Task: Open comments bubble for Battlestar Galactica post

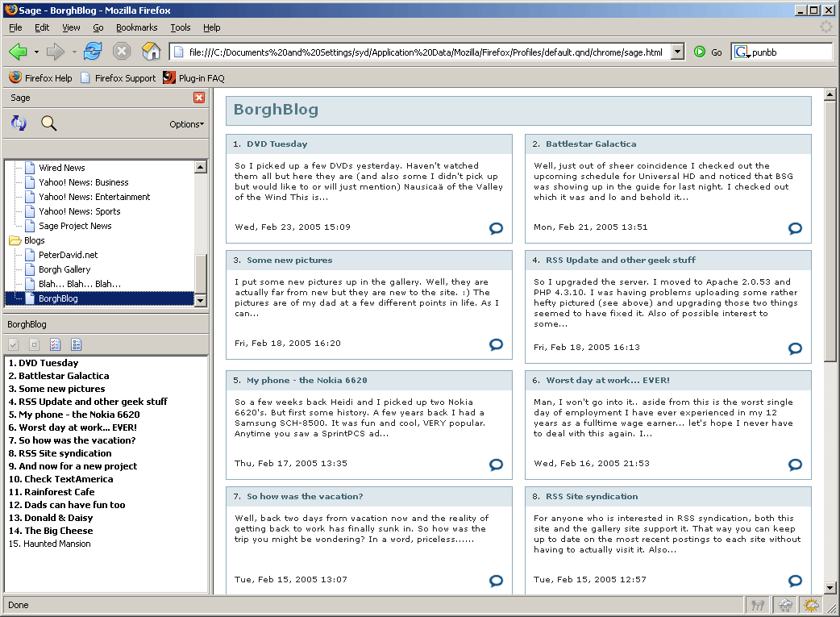Action: (x=795, y=228)
